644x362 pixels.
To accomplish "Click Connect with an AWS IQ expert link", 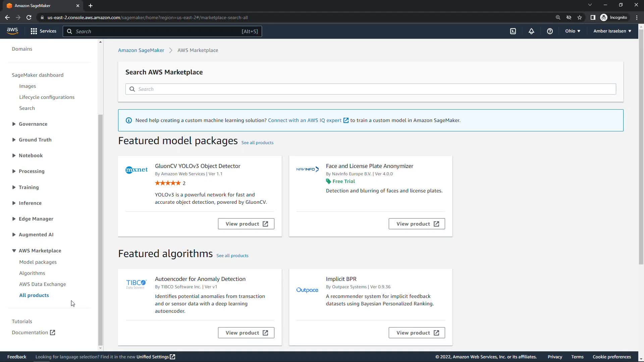I will 305,120.
